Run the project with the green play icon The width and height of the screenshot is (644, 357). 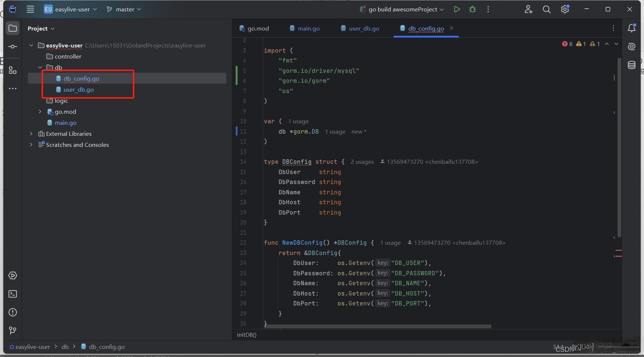[457, 9]
